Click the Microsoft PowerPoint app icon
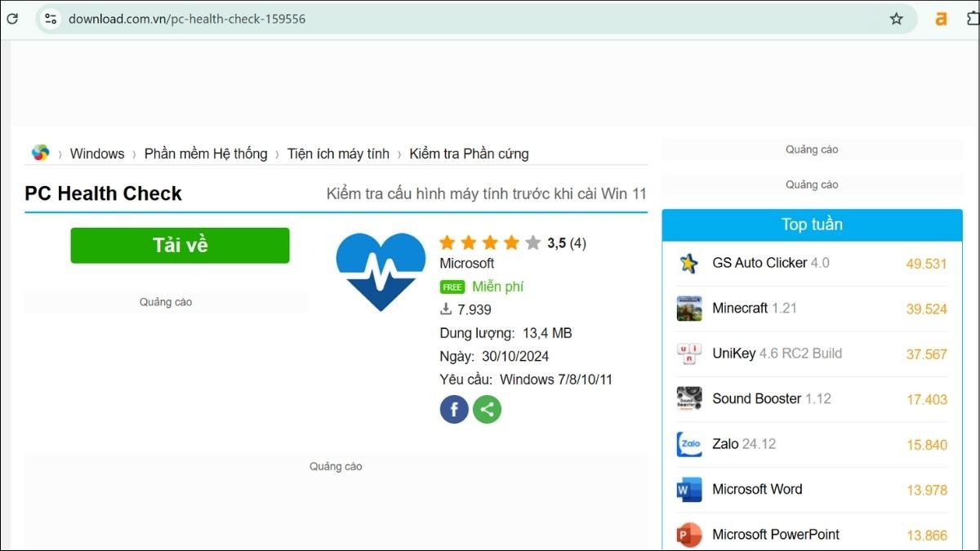This screenshot has height=551, width=980. [x=689, y=535]
